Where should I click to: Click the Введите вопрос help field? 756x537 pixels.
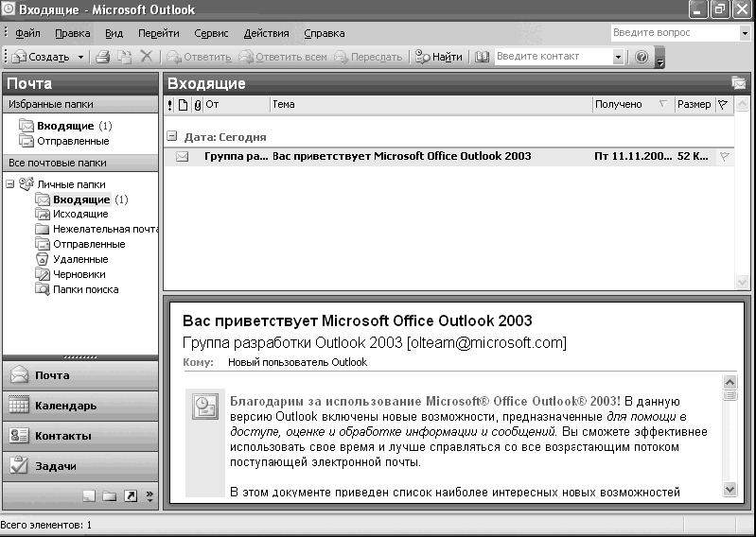click(x=675, y=33)
